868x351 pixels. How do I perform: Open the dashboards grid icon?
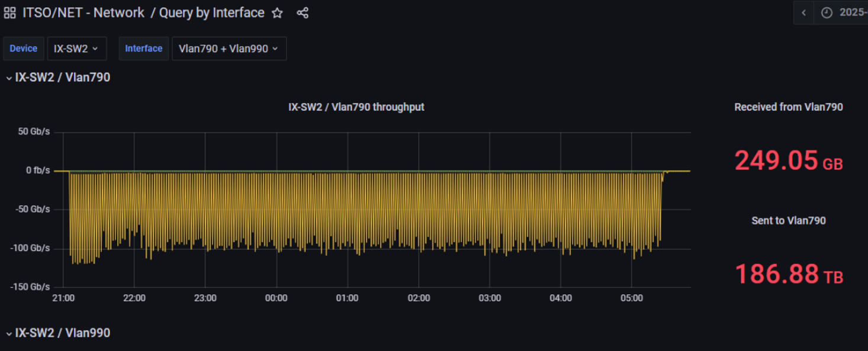[x=9, y=13]
